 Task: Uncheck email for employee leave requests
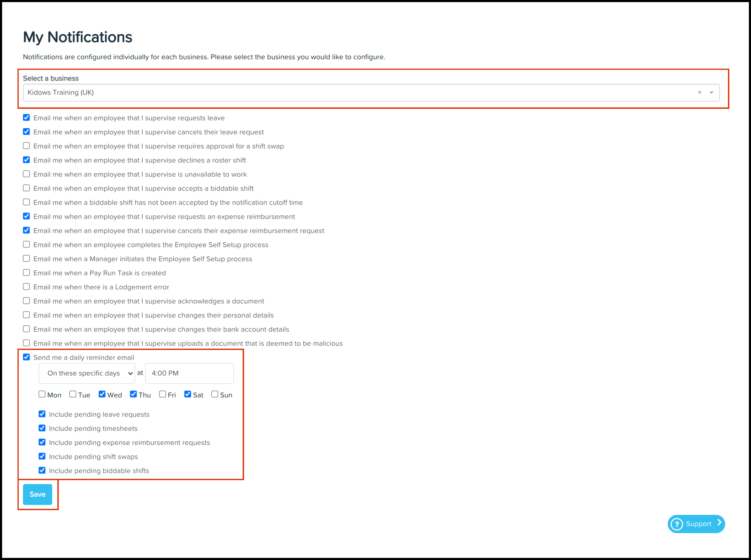(x=26, y=118)
